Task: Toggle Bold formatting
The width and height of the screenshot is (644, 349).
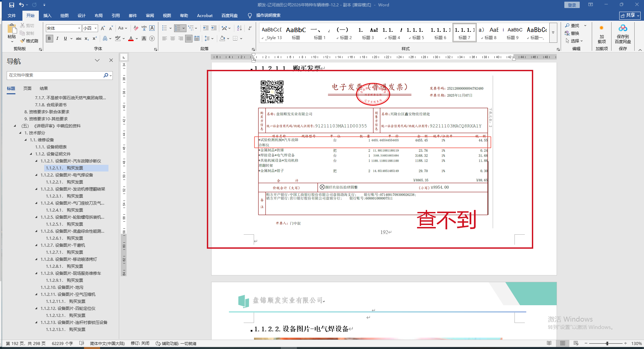Action: (50, 38)
